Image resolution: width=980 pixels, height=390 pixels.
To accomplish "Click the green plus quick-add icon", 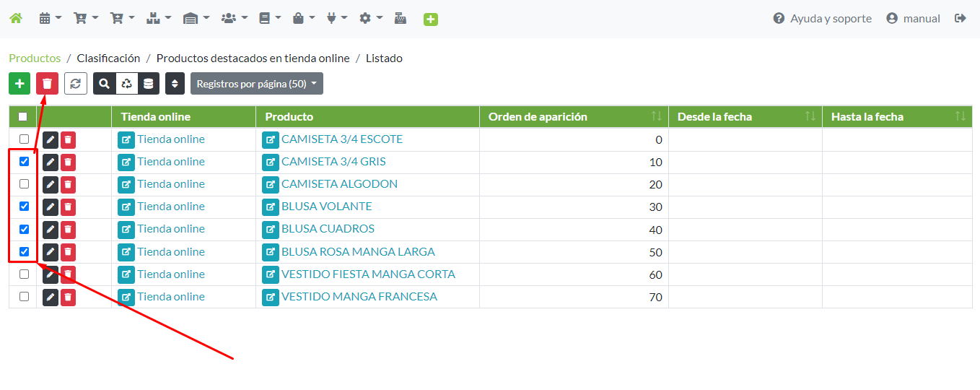I will pos(431,19).
